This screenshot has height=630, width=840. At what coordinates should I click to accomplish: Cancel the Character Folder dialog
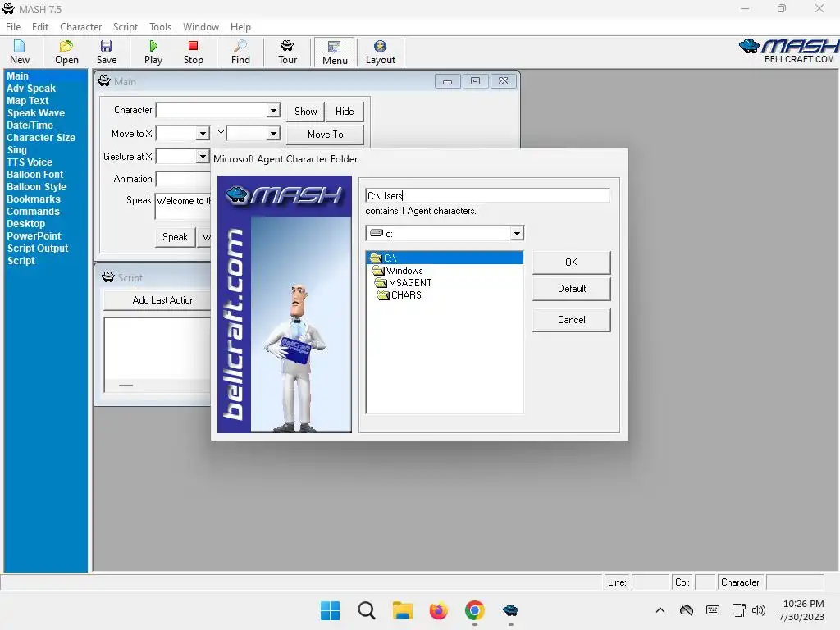(x=572, y=320)
